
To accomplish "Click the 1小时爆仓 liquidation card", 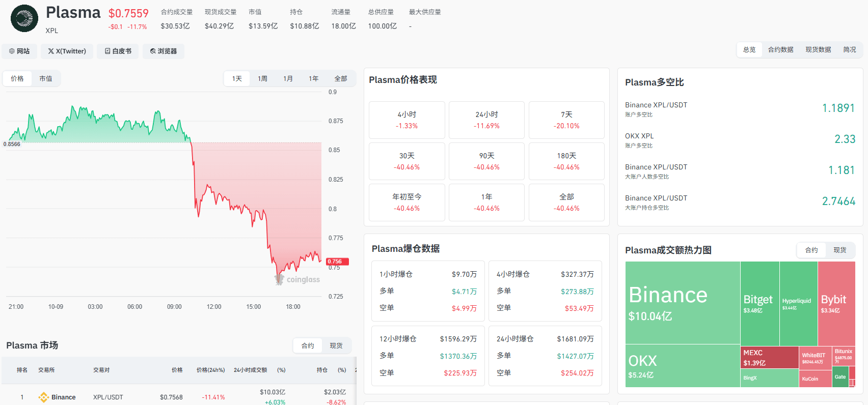I will click(428, 291).
